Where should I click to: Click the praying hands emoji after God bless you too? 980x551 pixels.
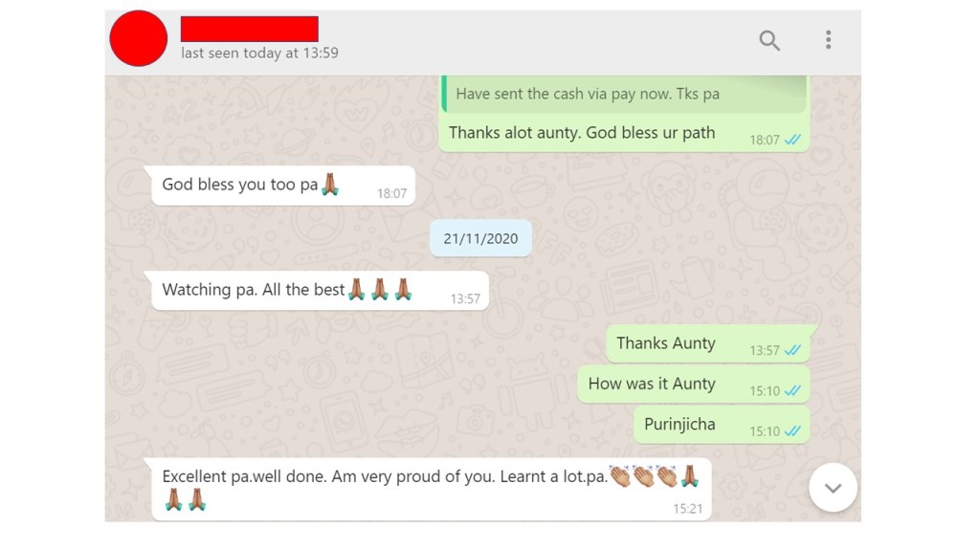click(x=330, y=185)
